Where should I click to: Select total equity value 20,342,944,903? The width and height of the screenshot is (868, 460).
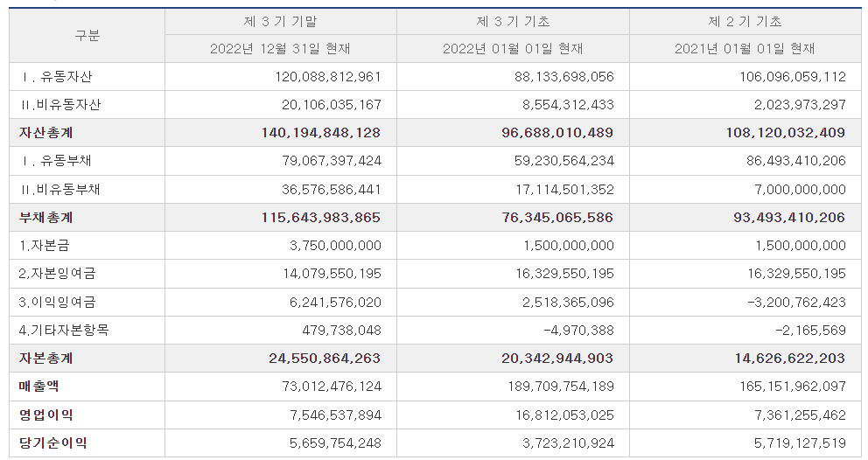557,359
